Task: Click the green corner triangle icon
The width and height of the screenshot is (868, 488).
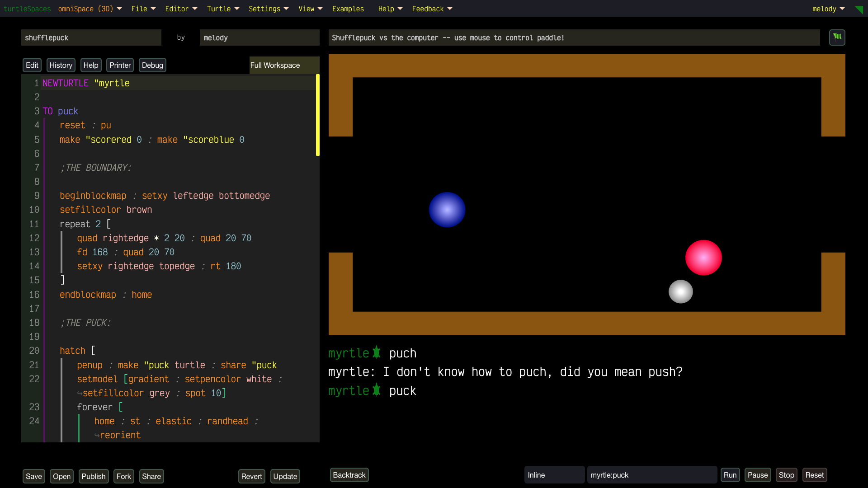Action: click(x=859, y=9)
